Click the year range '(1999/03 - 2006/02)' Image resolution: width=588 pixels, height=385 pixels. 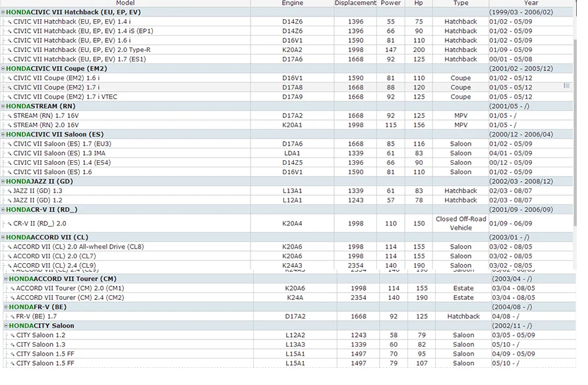click(521, 12)
